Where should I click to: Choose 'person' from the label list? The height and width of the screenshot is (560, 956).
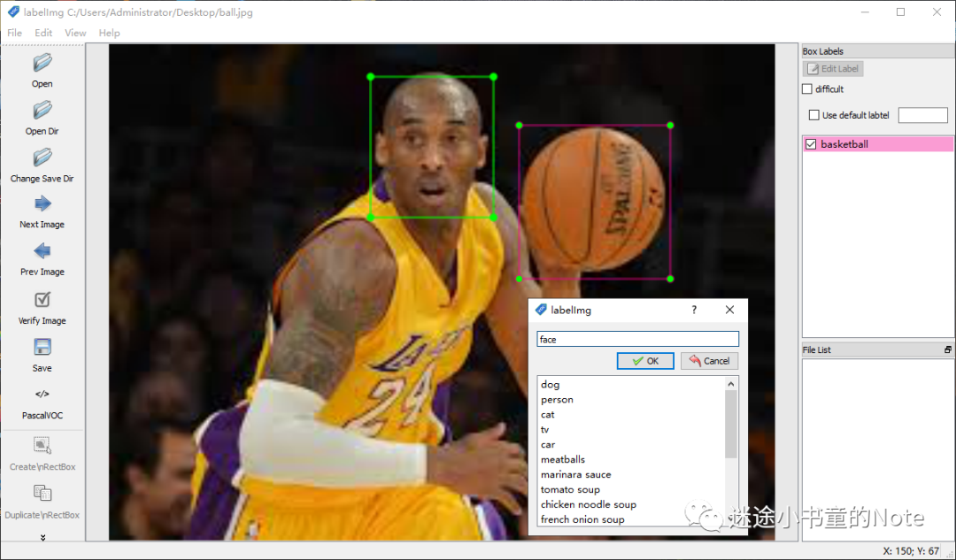[557, 400]
